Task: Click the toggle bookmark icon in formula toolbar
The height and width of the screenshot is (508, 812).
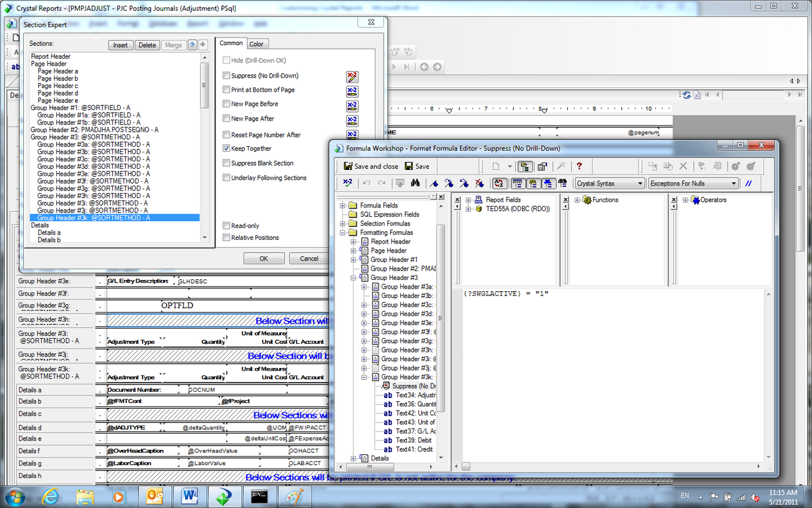Action: 434,183
